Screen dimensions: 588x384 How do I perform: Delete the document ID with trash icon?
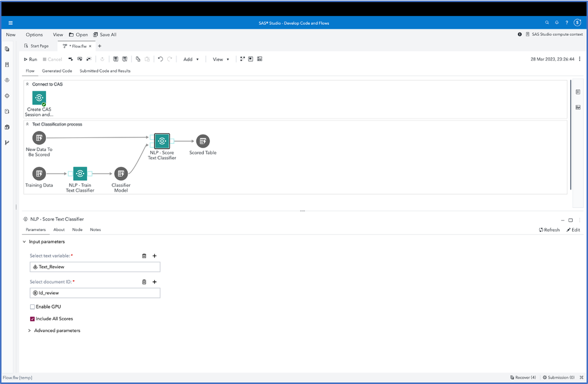click(144, 282)
